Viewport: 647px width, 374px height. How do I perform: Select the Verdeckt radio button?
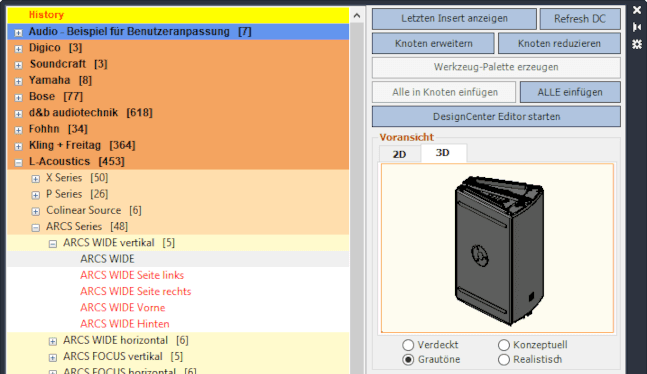[x=408, y=345]
